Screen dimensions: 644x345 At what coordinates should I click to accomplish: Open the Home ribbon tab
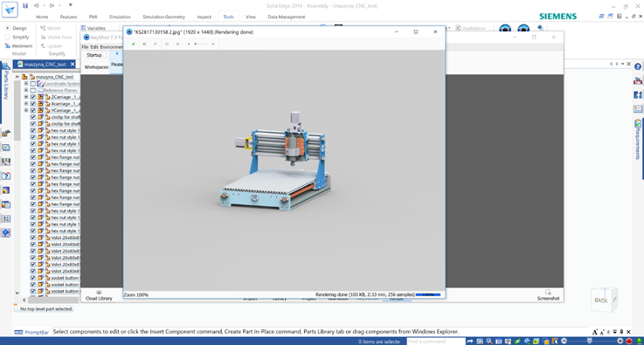(x=42, y=17)
